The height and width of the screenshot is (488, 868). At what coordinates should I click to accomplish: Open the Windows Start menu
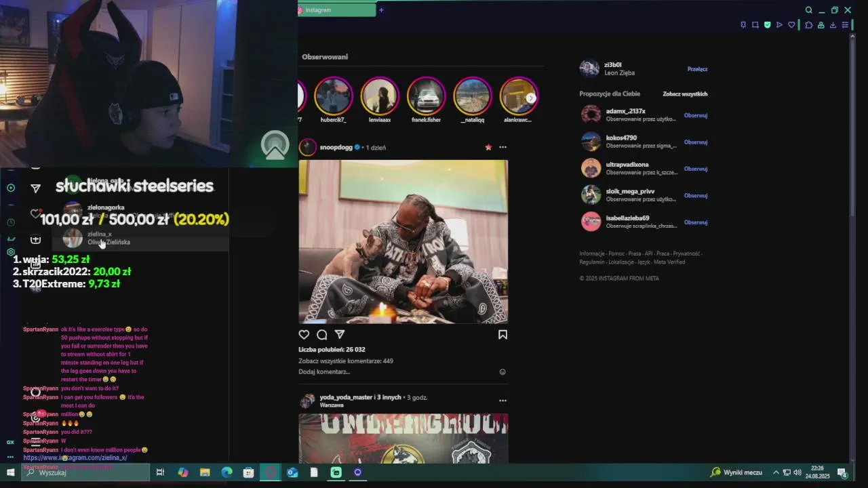coord(11,472)
